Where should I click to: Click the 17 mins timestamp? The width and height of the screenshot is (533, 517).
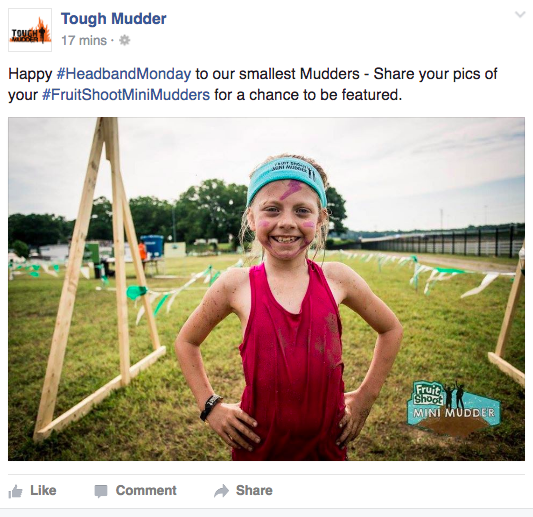coord(84,40)
